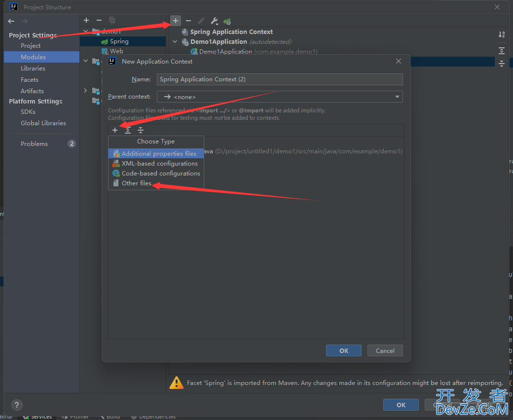
Task: Select the Demo1Application (autodetected) context
Action: (241, 42)
